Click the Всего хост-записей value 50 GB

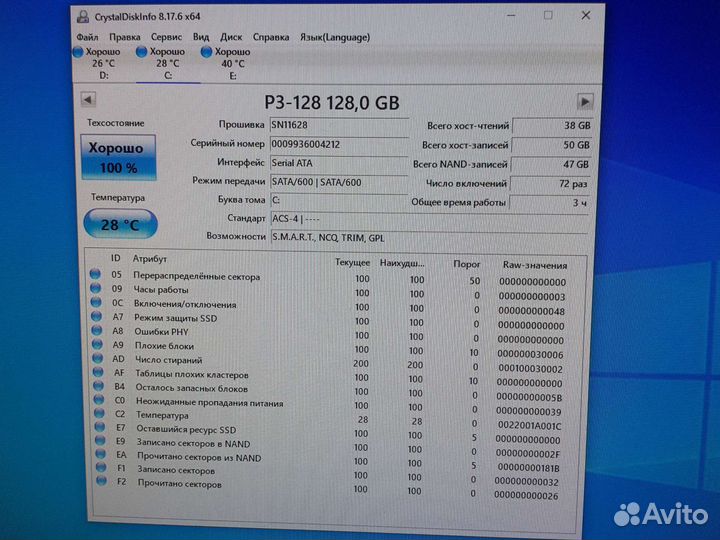551,145
